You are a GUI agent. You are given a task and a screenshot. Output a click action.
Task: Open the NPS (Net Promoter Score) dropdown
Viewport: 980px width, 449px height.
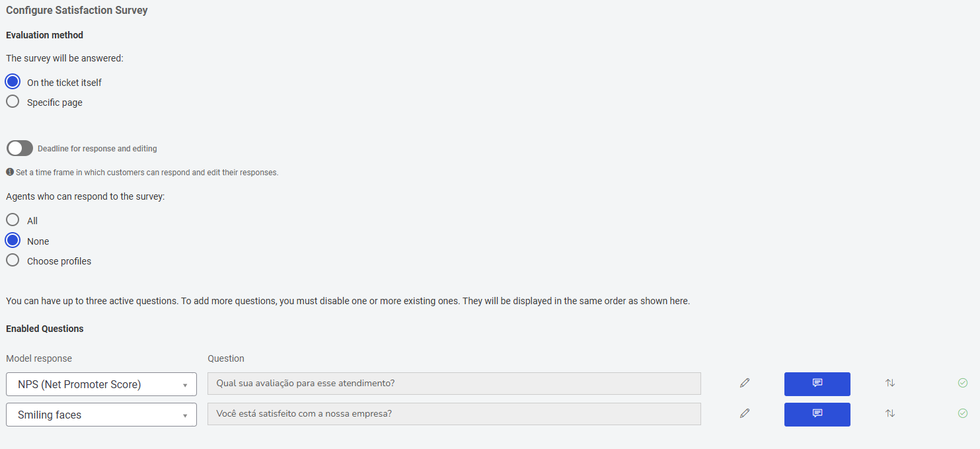pyautogui.click(x=101, y=384)
